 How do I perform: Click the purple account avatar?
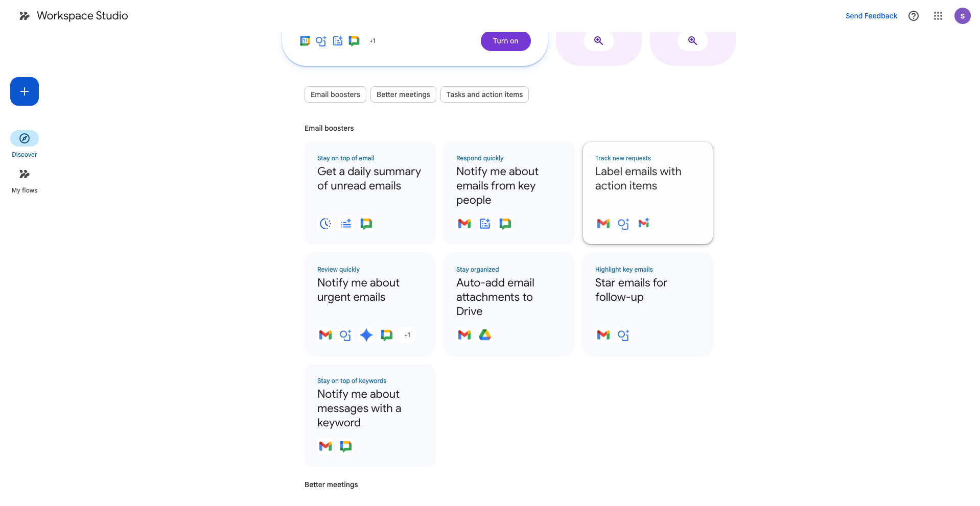coord(962,16)
